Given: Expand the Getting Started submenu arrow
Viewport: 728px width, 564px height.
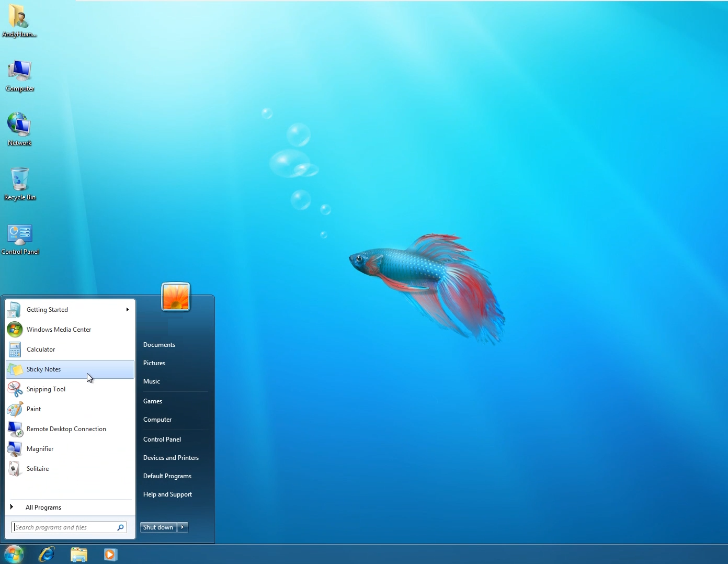Looking at the screenshot, I should (x=127, y=310).
